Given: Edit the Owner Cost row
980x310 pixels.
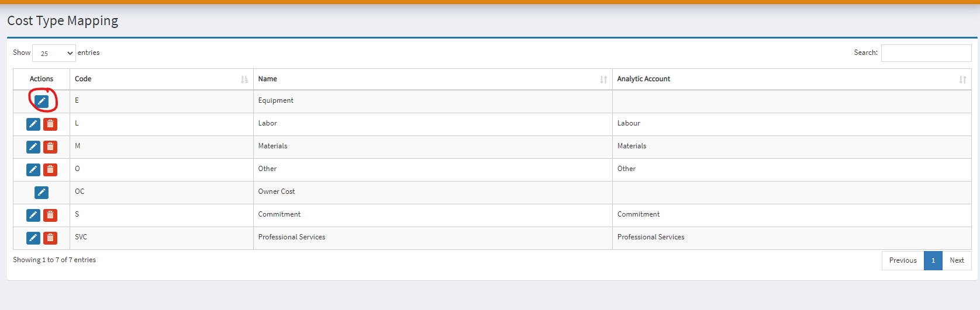Looking at the screenshot, I should [x=42, y=192].
